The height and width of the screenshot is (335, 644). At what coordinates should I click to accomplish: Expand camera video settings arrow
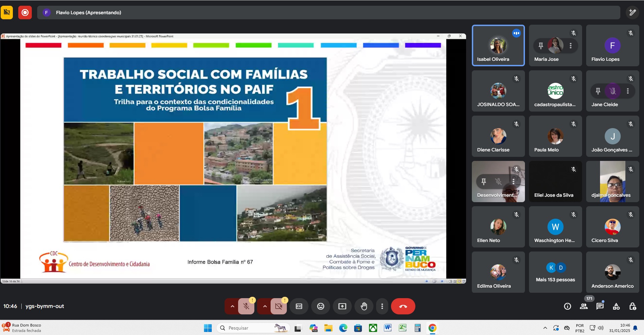[264, 306]
